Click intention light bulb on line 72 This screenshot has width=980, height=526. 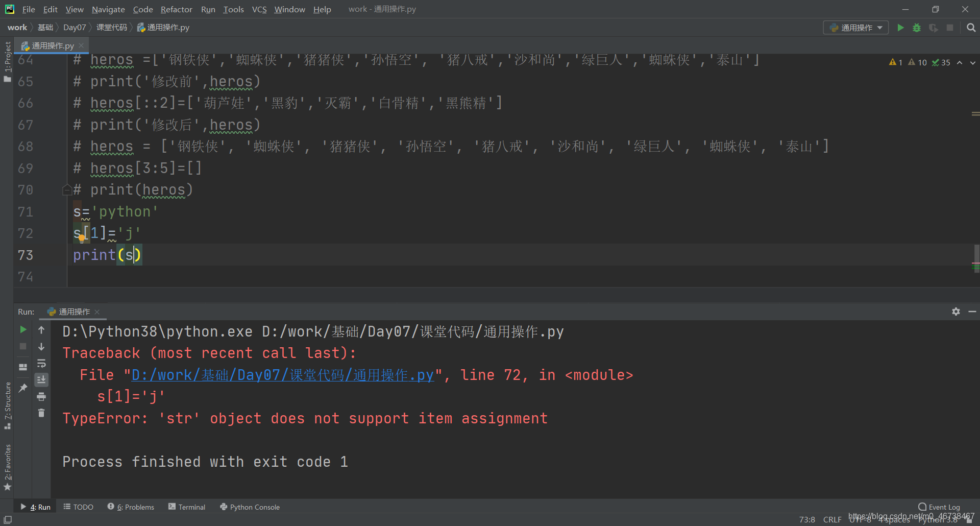click(x=82, y=237)
